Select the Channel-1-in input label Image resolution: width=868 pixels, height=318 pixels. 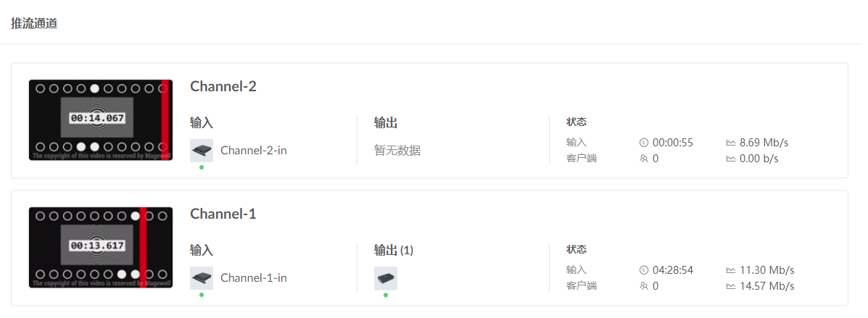[254, 278]
